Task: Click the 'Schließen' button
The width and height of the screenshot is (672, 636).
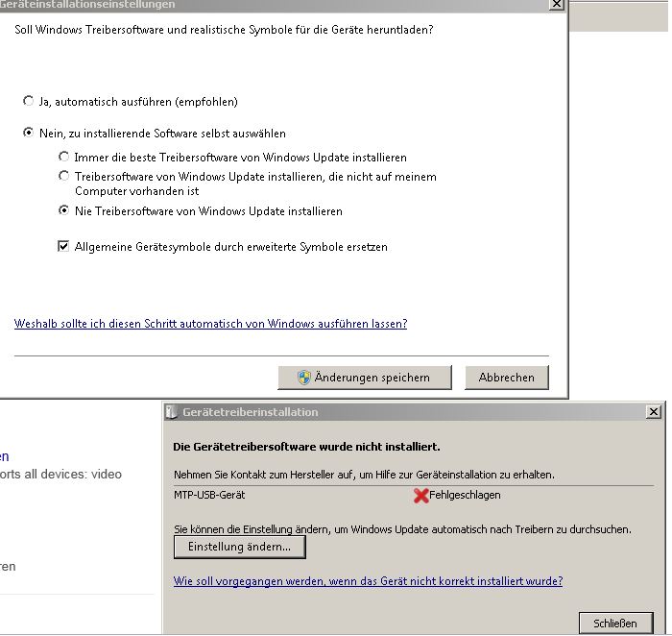Action: (x=615, y=624)
